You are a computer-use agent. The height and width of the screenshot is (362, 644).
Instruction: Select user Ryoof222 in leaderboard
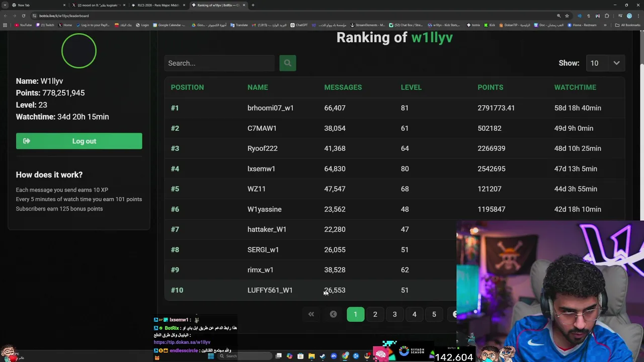[262, 148]
